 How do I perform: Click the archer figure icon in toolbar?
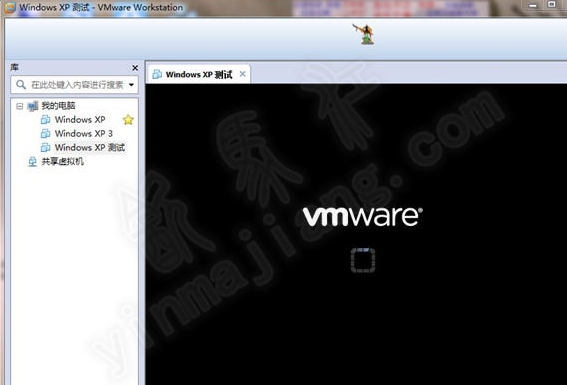pyautogui.click(x=365, y=34)
